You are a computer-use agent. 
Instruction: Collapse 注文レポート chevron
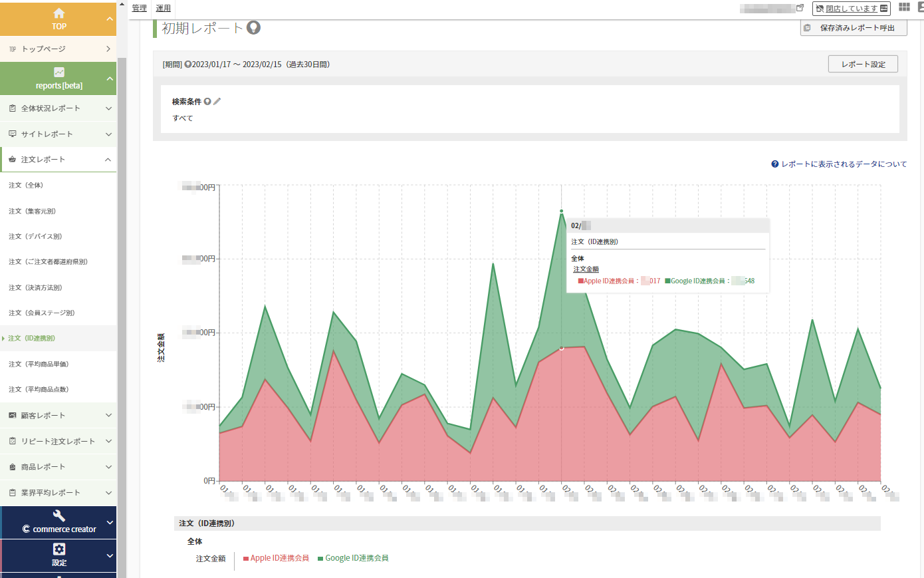pos(108,160)
